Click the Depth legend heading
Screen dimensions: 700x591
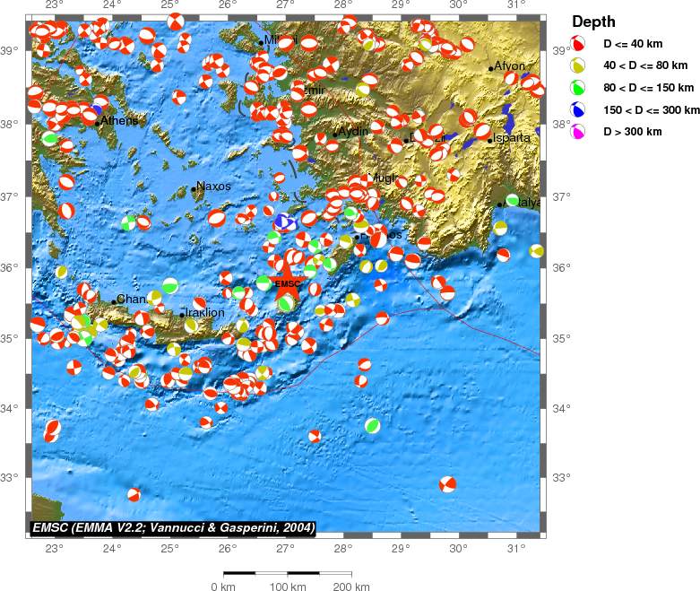tap(593, 22)
